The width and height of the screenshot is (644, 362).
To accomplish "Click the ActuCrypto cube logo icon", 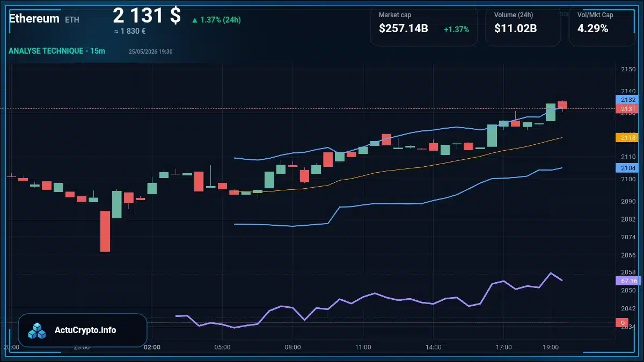I will (38, 330).
